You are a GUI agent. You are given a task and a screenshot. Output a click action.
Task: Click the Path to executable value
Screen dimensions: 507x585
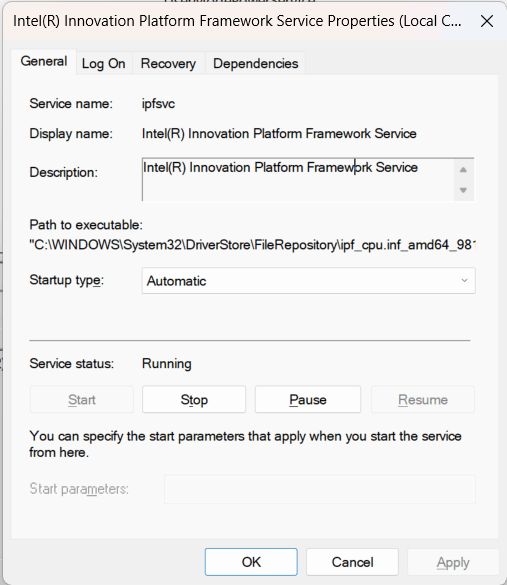[253, 245]
